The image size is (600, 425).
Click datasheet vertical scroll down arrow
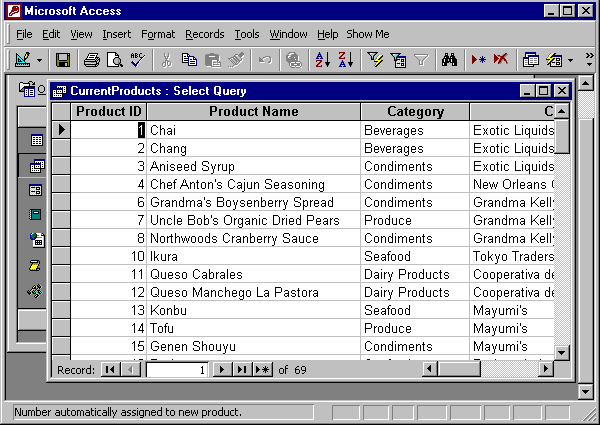(562, 352)
